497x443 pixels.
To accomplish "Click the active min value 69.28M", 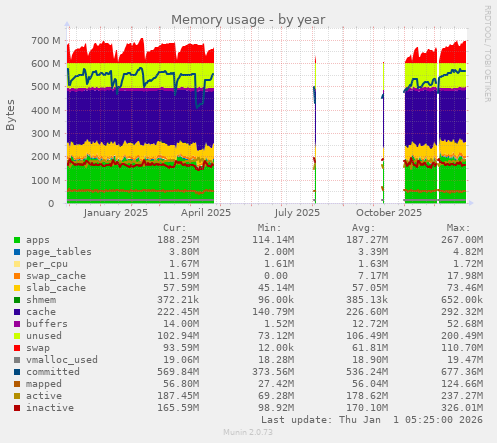I will click(x=276, y=396).
